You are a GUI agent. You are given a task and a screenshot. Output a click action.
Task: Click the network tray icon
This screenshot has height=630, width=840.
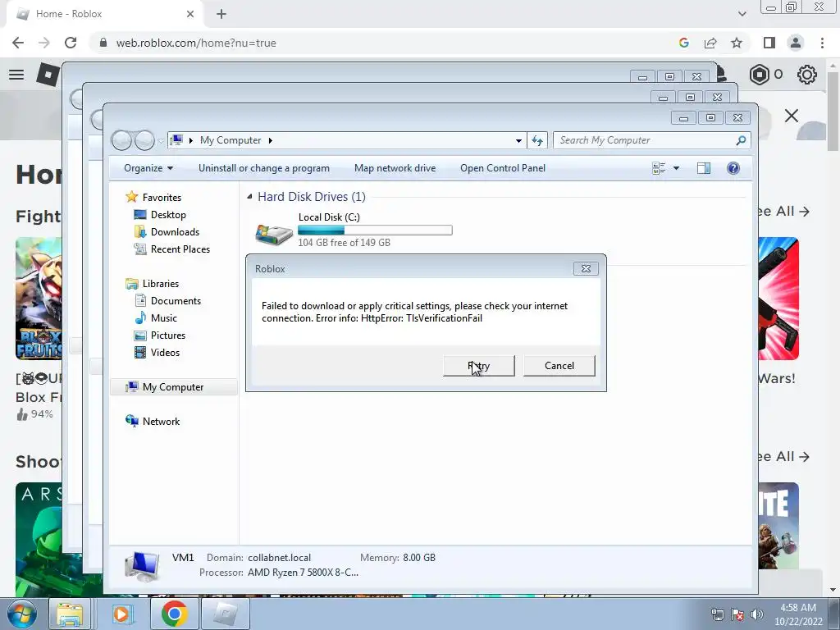717,614
